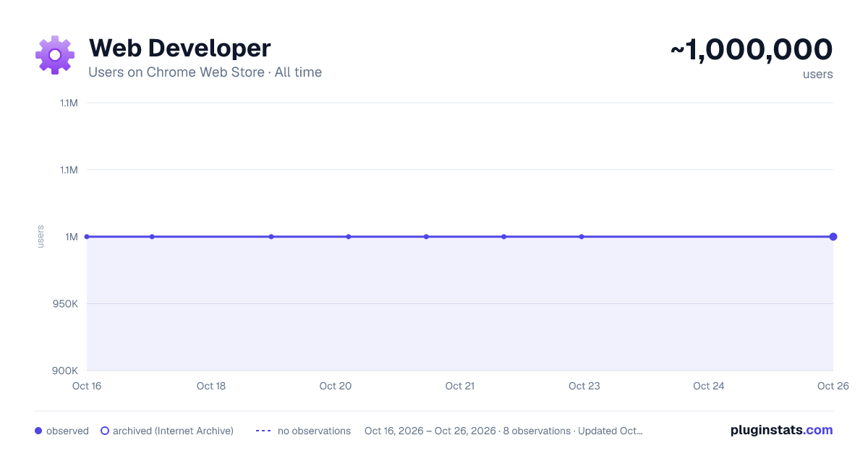The width and height of the screenshot is (868, 456).
Task: Click the solid 'observed' legend dot
Action: pyautogui.click(x=38, y=431)
